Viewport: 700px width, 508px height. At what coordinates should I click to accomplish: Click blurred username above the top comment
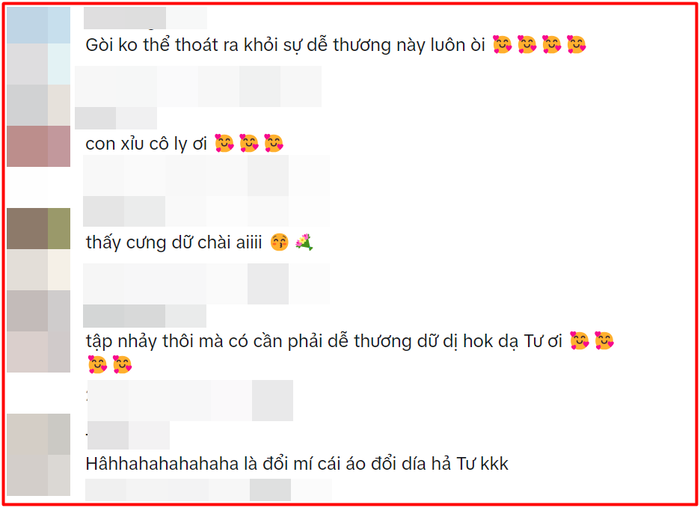click(x=145, y=18)
